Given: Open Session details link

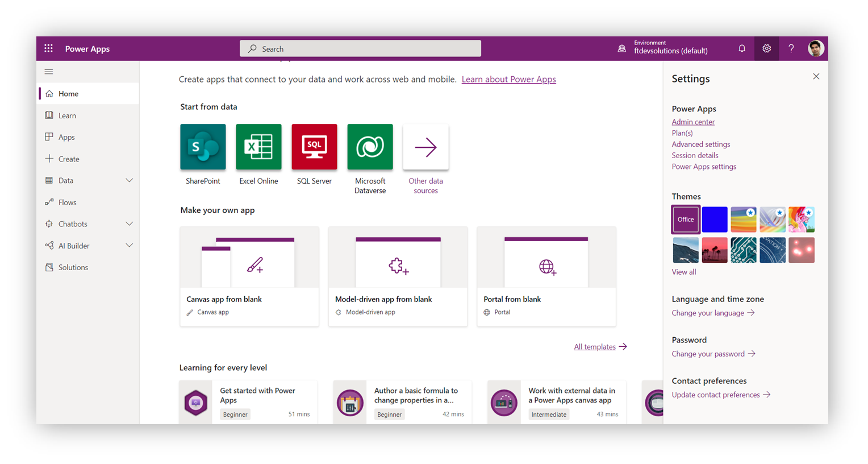Looking at the screenshot, I should (695, 155).
